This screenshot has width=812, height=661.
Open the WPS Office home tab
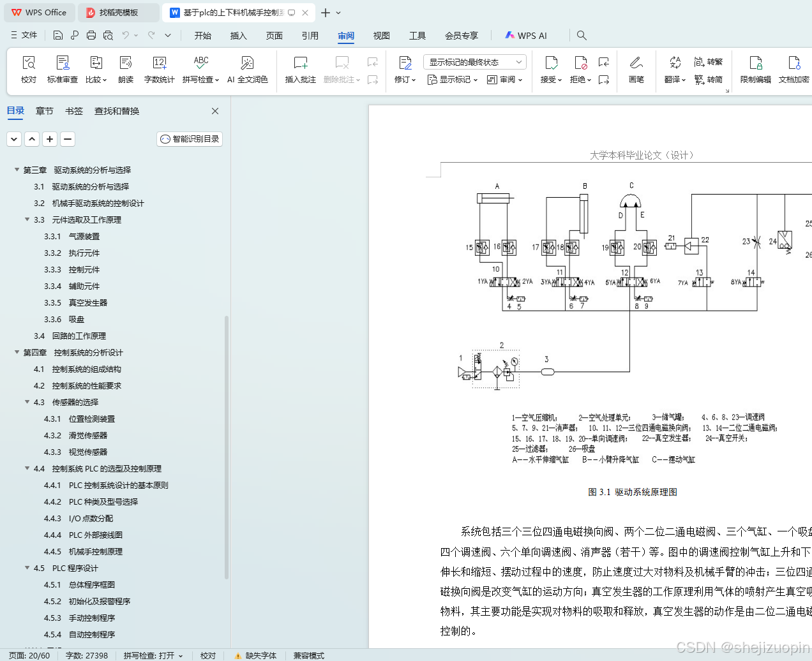[39, 13]
